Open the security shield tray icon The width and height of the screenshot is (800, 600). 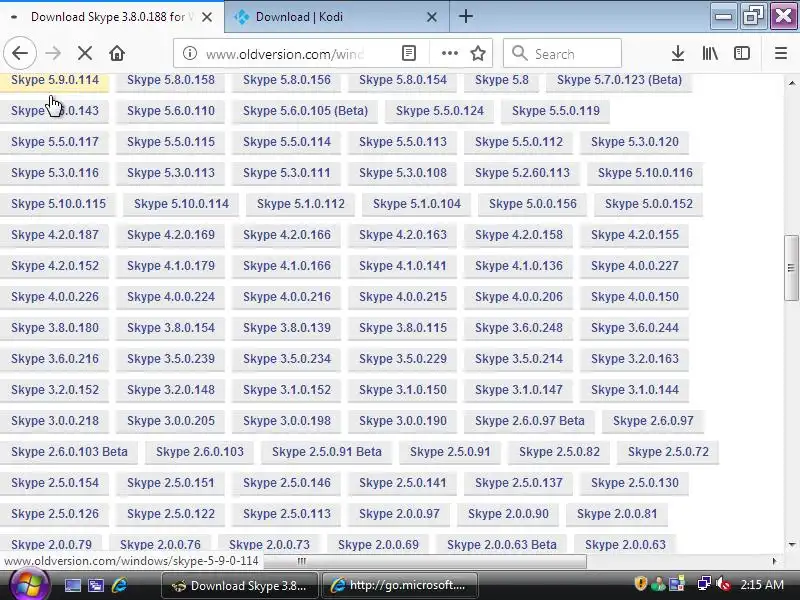[640, 583]
